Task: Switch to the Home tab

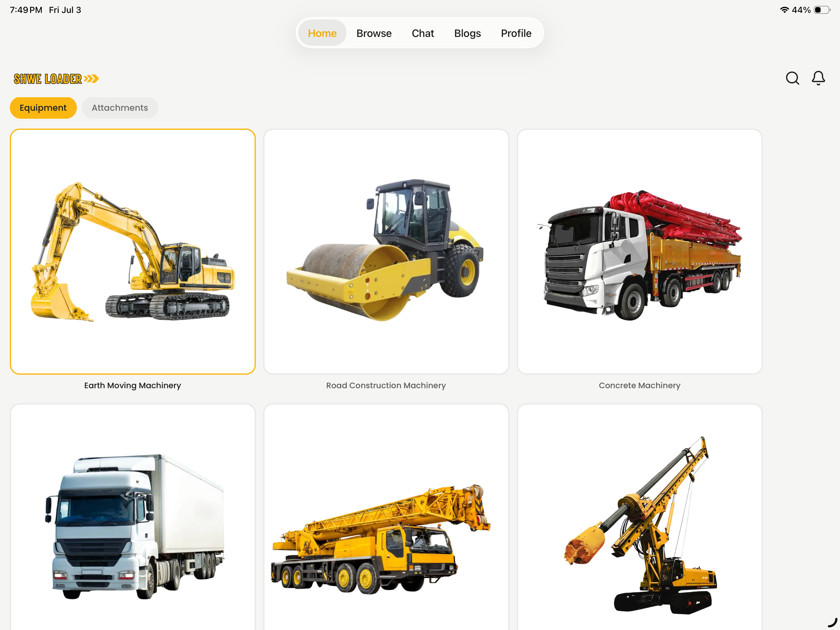Action: pos(322,33)
